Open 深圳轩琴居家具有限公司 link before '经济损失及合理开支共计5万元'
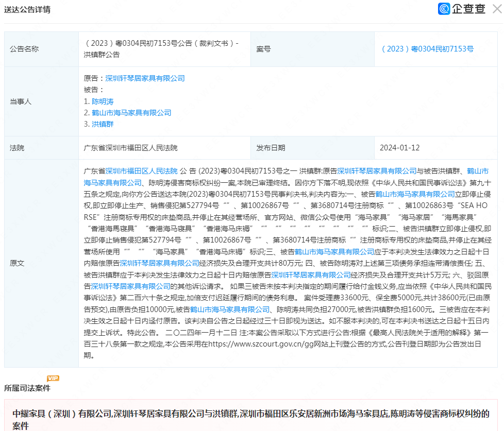The height and width of the screenshot is (431, 504). [311, 274]
